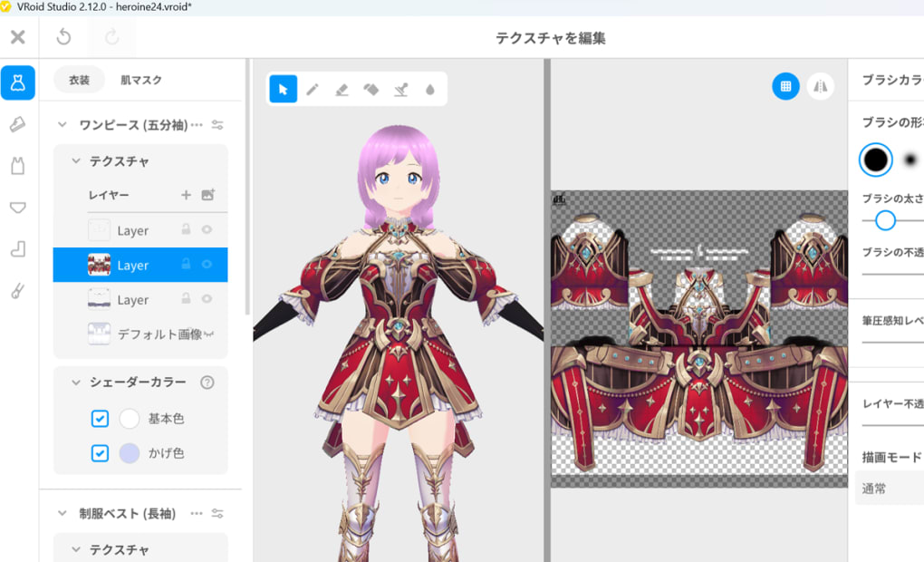Toggle the UV grid guide display
Image resolution: width=924 pixels, height=562 pixels.
click(x=785, y=86)
